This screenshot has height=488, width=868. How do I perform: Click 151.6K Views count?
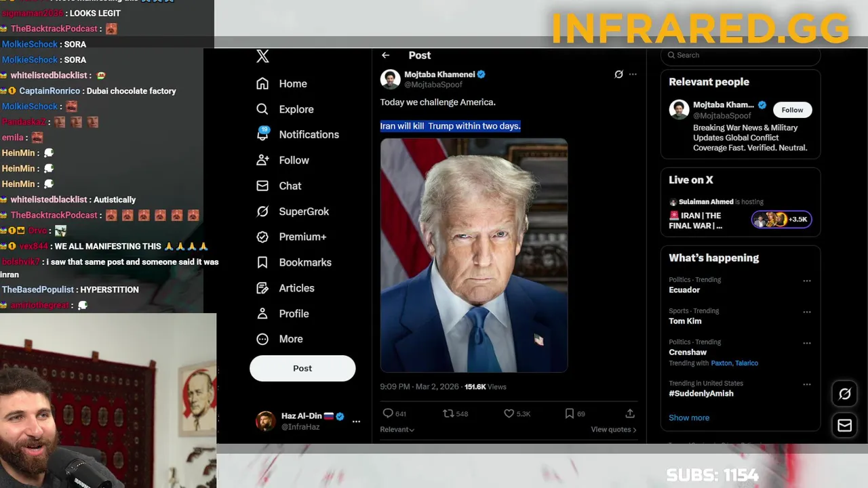pos(486,387)
